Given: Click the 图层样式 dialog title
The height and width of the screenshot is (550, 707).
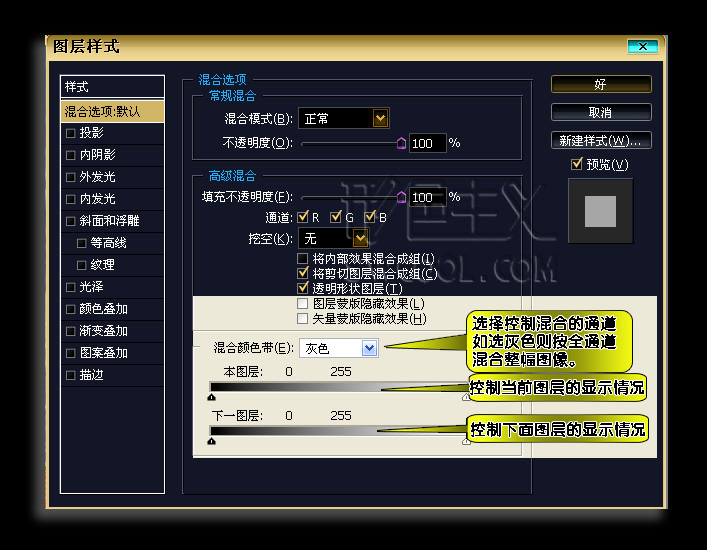Looking at the screenshot, I should (86, 46).
